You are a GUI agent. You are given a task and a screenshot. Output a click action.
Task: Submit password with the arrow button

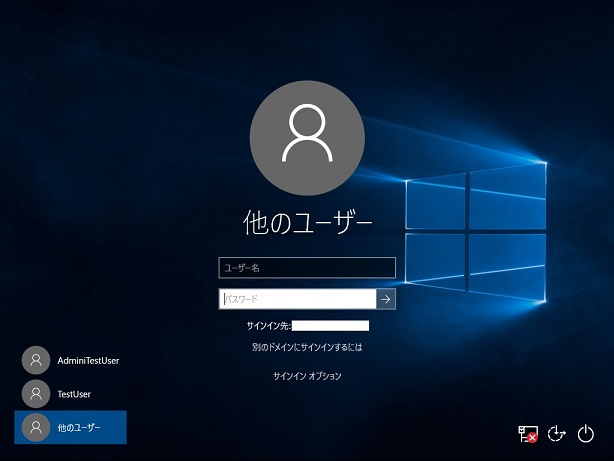click(386, 299)
